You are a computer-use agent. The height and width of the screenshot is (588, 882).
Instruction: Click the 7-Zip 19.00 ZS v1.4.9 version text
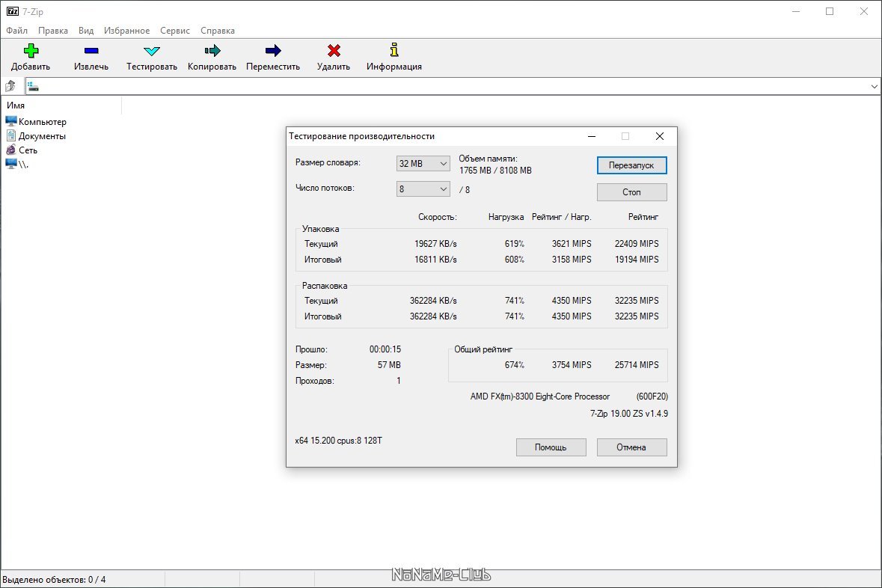tap(629, 414)
